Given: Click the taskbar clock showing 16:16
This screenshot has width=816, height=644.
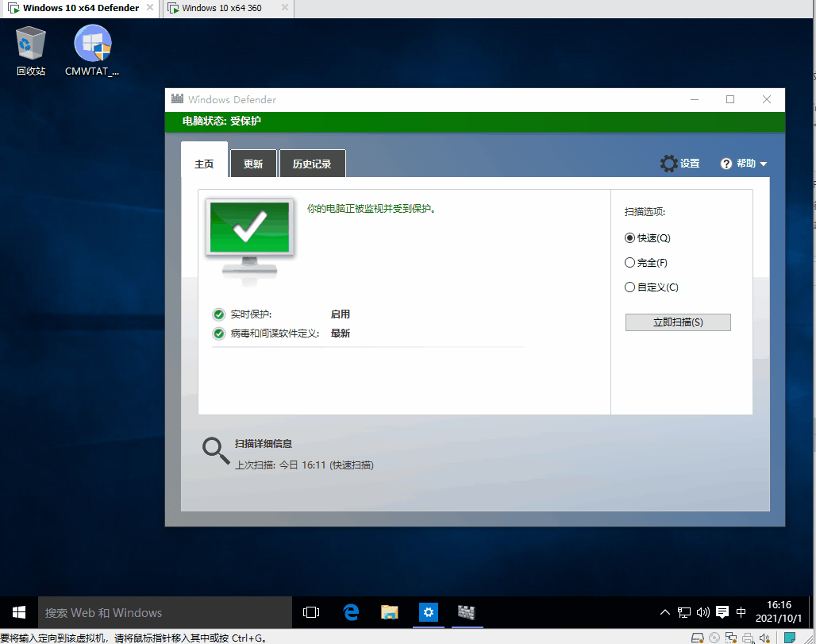Looking at the screenshot, I should [779, 611].
